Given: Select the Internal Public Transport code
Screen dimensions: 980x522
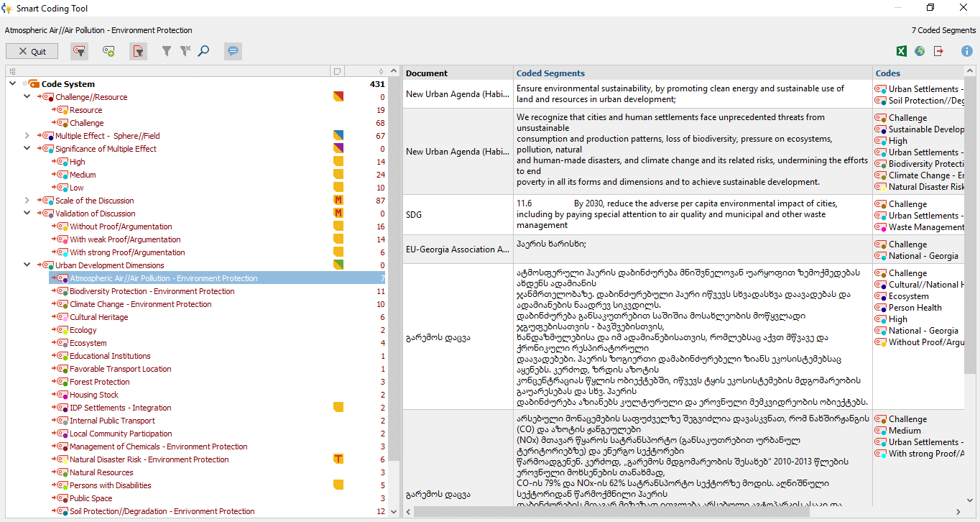Looking at the screenshot, I should [112, 421].
